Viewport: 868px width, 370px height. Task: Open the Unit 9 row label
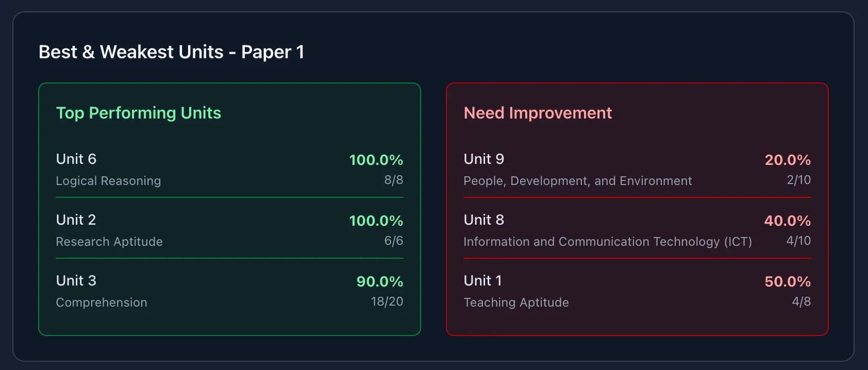click(483, 159)
